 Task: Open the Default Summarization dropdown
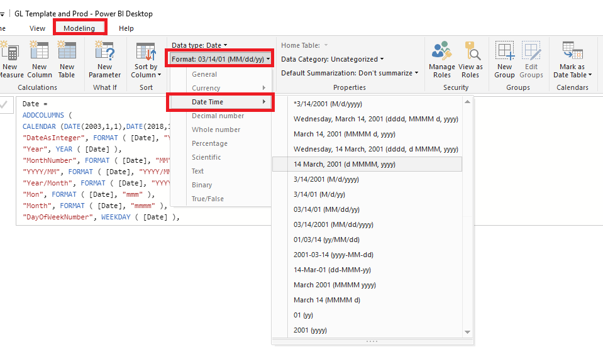tap(350, 73)
